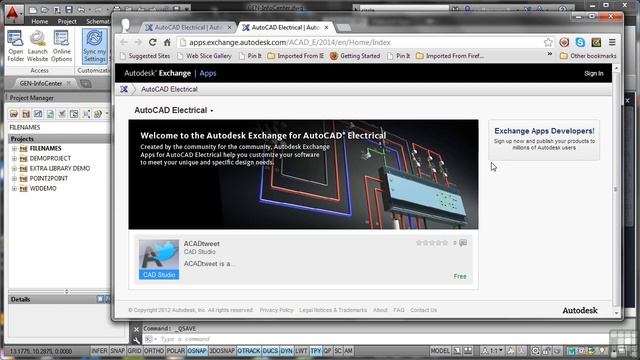Expand POINT2POINT tree node
Screen dimensions: 640x360
pyautogui.click(x=14, y=178)
